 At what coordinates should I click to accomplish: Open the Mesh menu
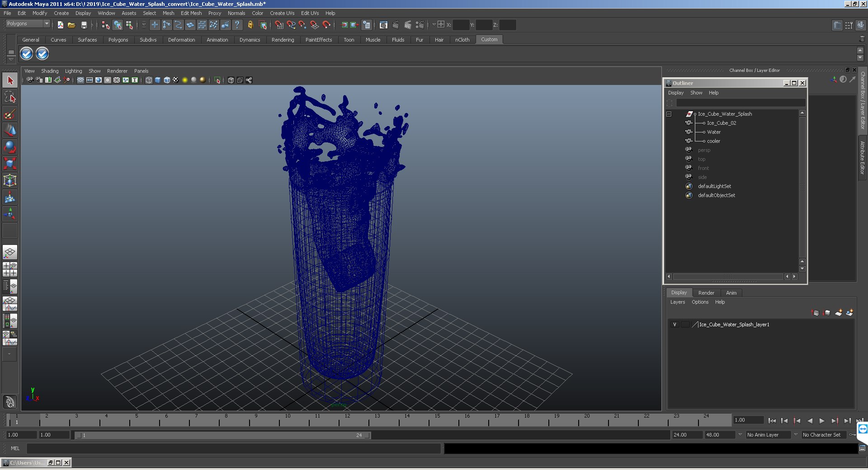tap(168, 13)
